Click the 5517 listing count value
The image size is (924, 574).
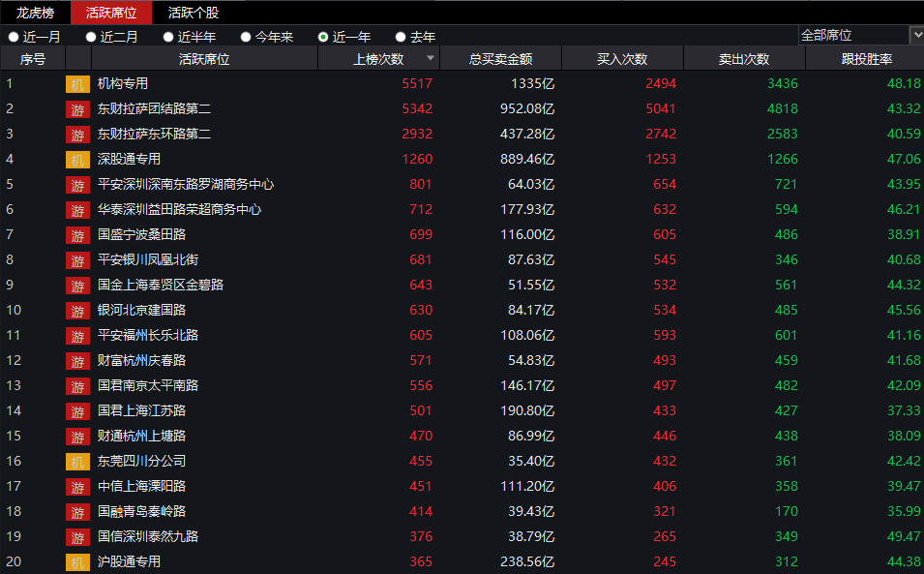point(417,83)
